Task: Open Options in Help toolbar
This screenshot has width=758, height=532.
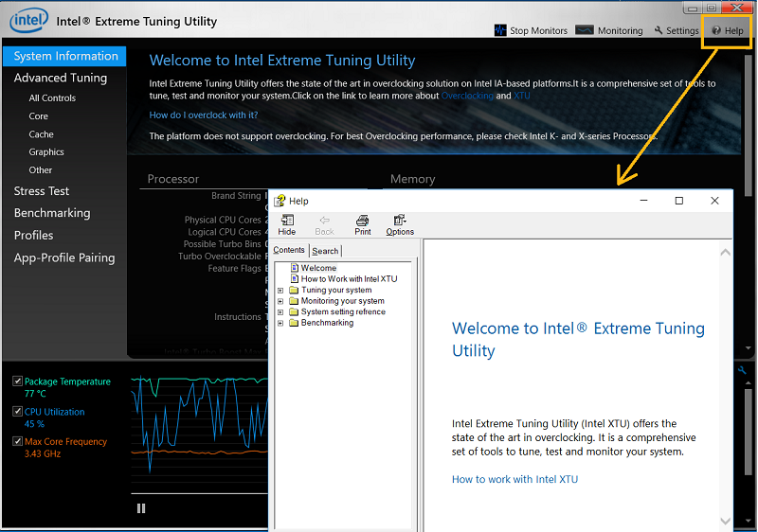Action: click(x=400, y=225)
